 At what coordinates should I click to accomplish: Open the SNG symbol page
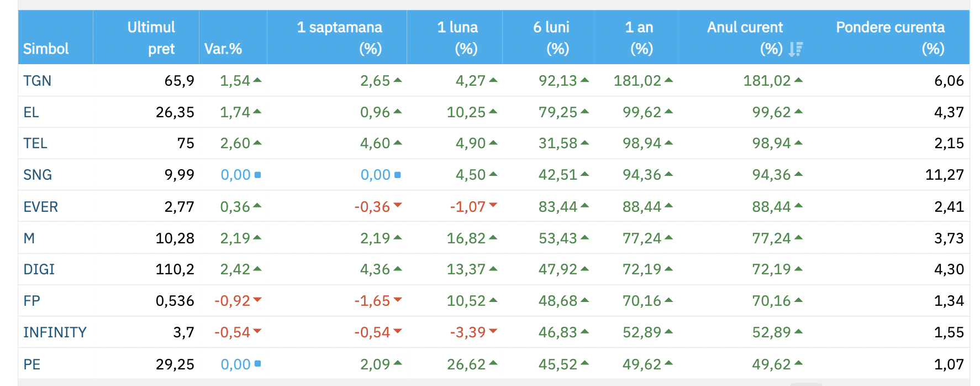pyautogui.click(x=37, y=175)
